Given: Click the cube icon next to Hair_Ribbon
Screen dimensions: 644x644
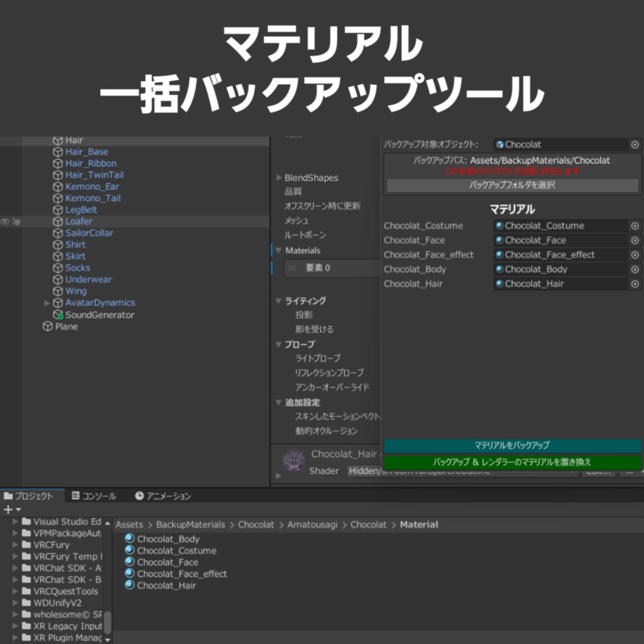Looking at the screenshot, I should (x=57, y=163).
